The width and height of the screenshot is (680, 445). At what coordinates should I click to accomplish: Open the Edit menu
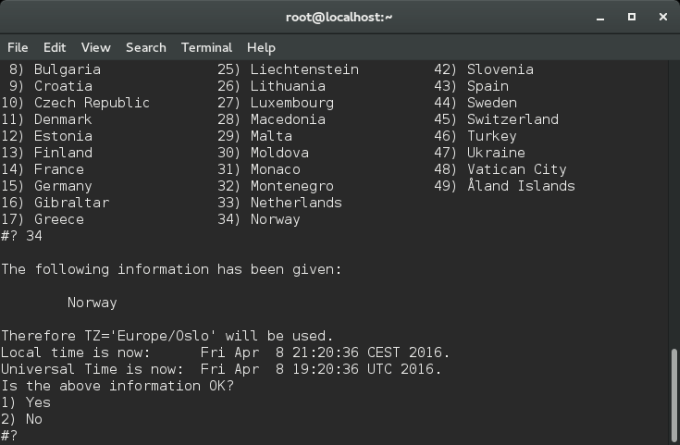pos(54,47)
